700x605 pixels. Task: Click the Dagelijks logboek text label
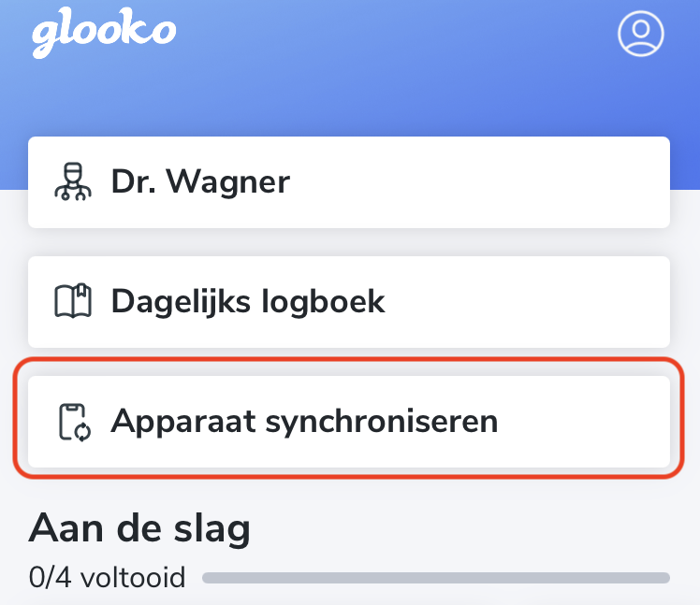(248, 303)
